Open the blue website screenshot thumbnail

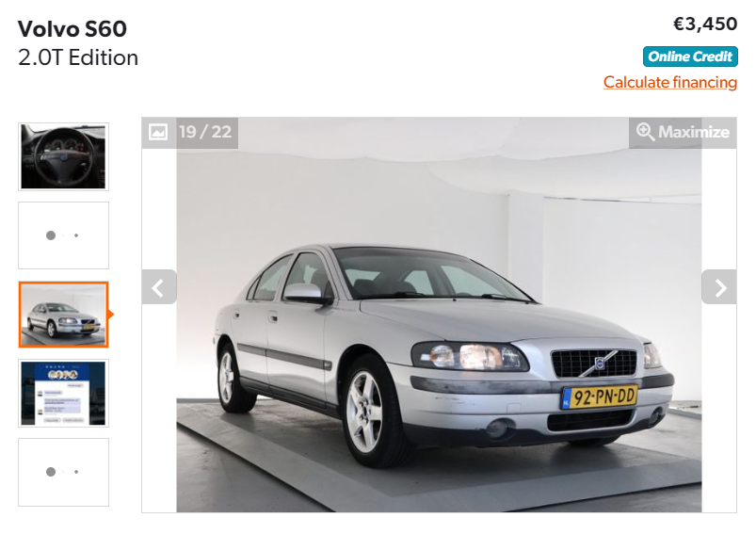coord(63,393)
